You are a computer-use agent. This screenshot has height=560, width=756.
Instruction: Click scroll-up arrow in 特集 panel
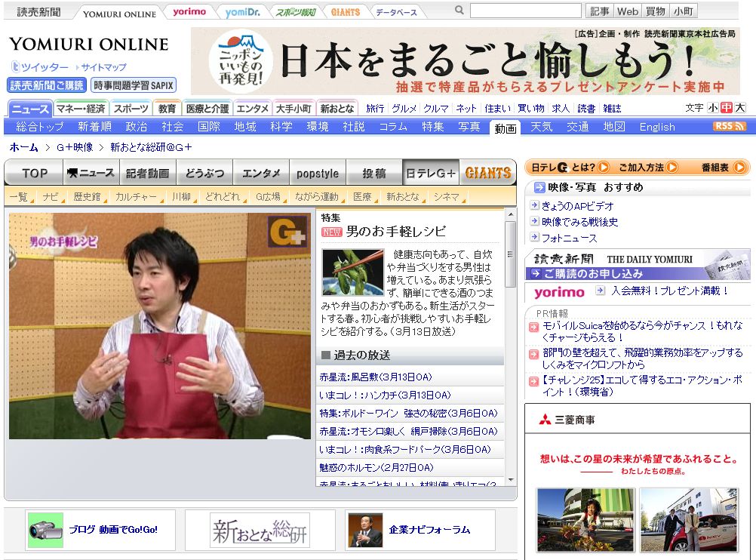(x=511, y=214)
